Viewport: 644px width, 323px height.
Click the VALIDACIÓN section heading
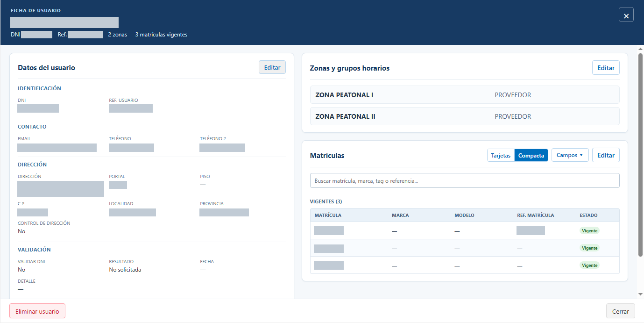pyautogui.click(x=34, y=250)
